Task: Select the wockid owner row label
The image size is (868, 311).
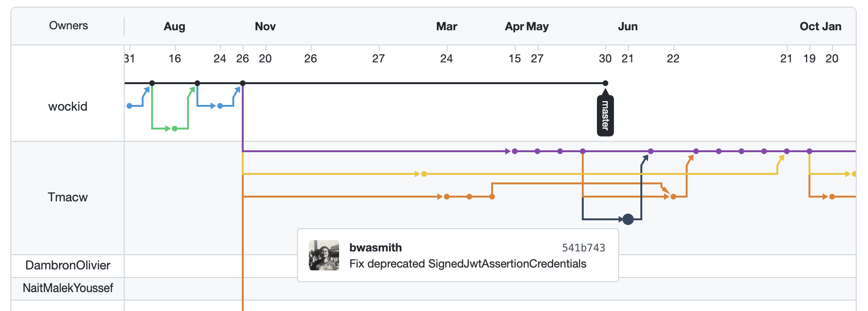Action: [x=68, y=106]
